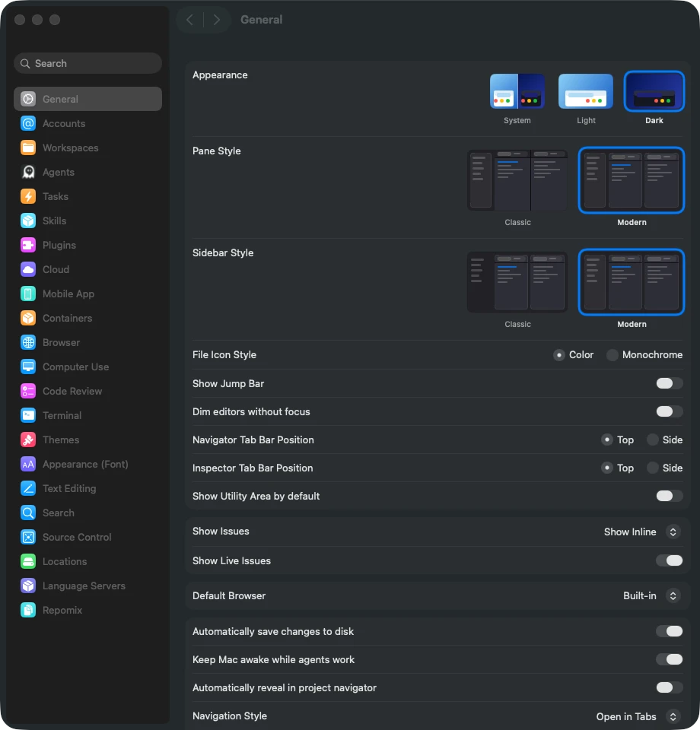
Task: Choose the System appearance thumbnail
Action: coord(517,91)
